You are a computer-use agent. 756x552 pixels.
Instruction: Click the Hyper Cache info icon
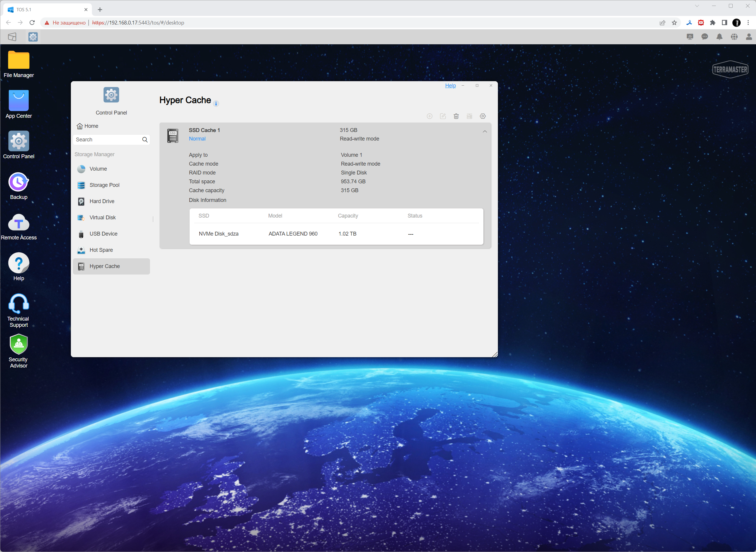coord(216,104)
